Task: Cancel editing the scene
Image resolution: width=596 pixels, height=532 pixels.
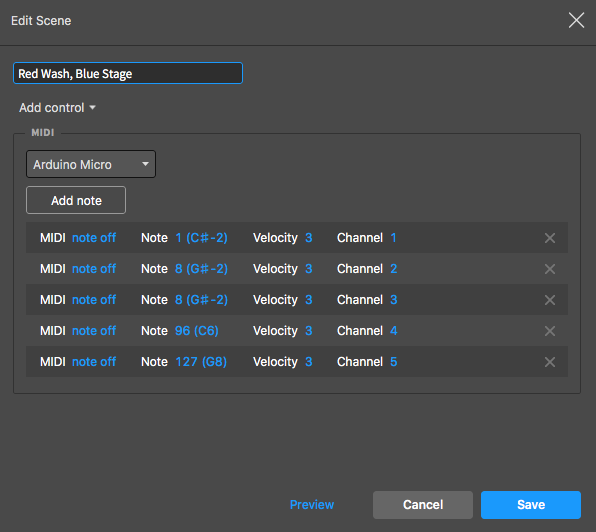Action: pos(423,505)
